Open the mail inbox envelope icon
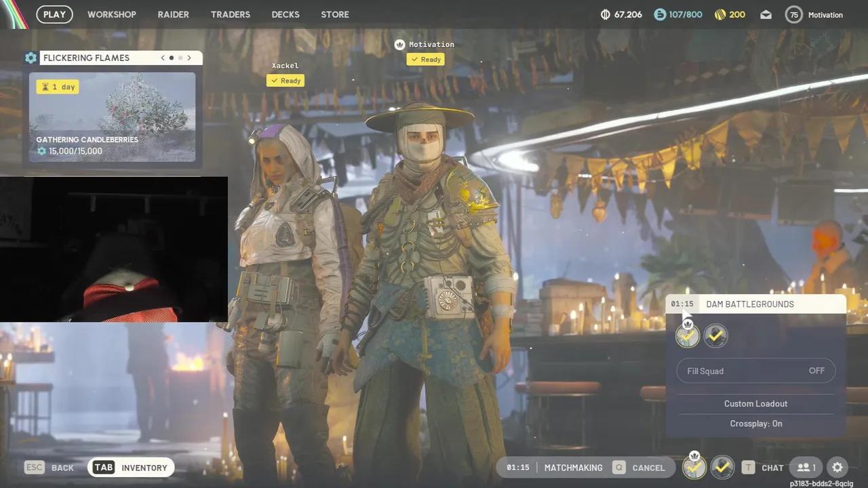868x488 pixels. pos(766,14)
